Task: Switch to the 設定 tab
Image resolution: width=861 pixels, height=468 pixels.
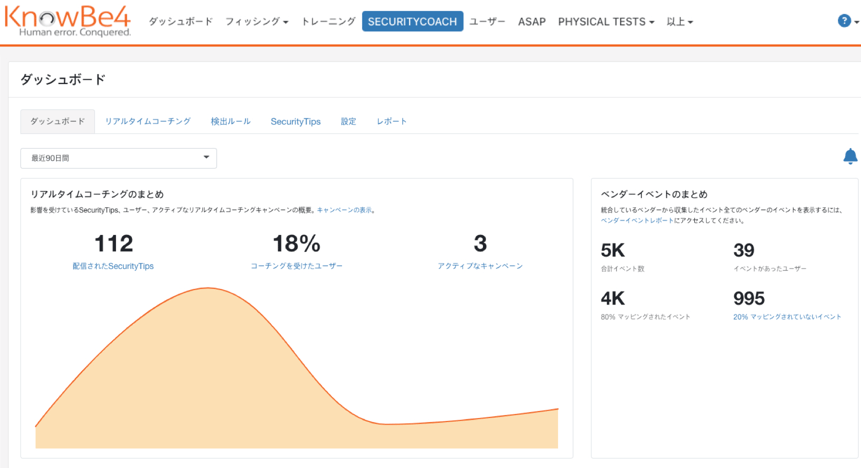Action: click(348, 121)
